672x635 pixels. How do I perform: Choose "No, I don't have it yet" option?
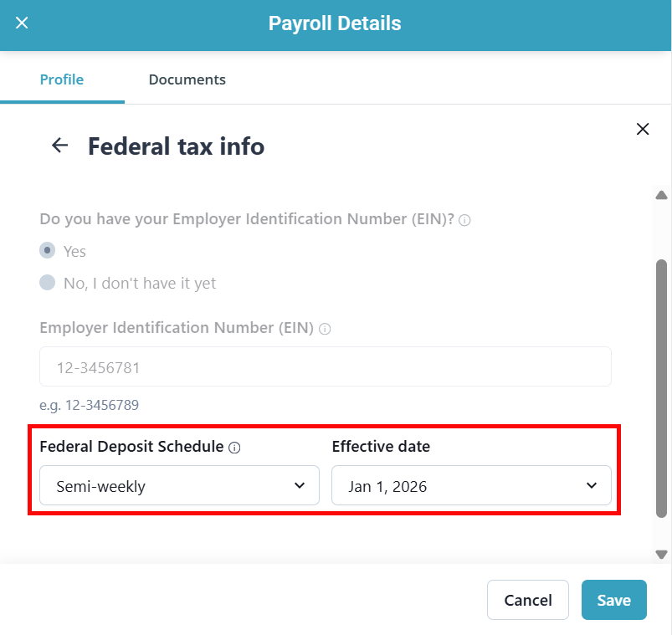(48, 283)
